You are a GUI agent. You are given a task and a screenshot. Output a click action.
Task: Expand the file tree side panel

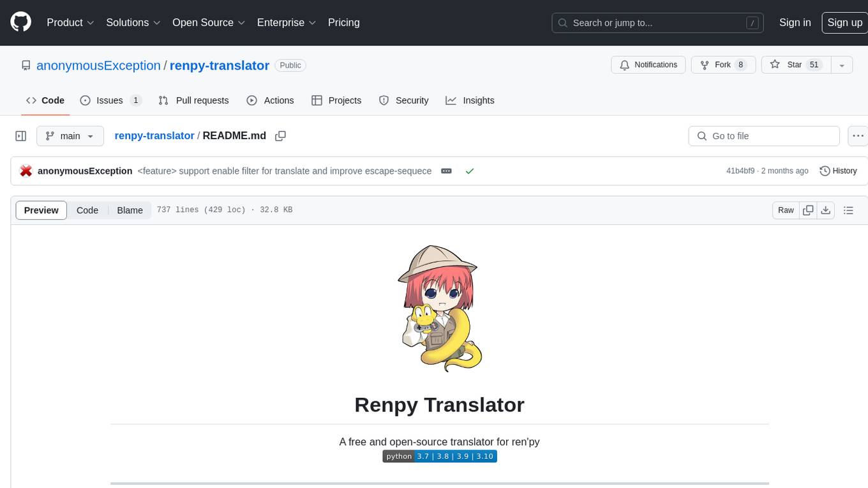pos(21,136)
